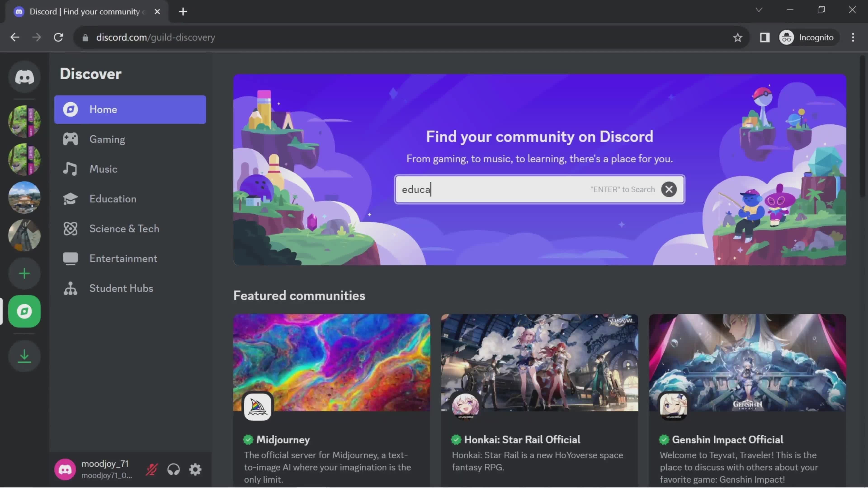This screenshot has width=868, height=488.
Task: Clear the search input with X button
Action: 669,189
